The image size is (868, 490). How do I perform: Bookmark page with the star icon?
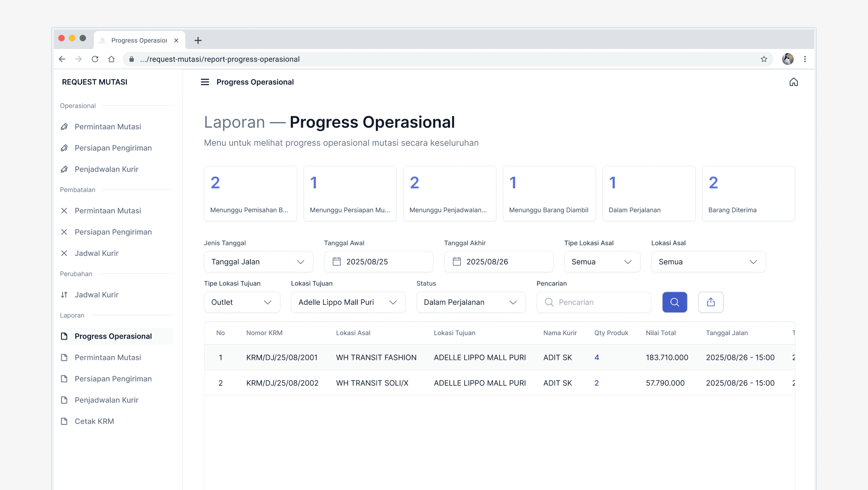(764, 59)
